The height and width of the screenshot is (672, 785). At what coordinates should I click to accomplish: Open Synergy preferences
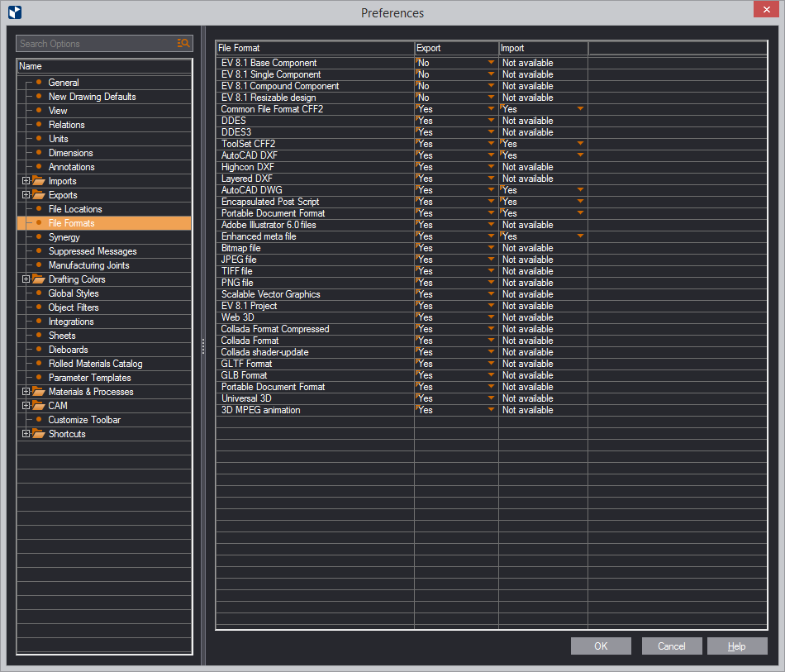(x=64, y=237)
